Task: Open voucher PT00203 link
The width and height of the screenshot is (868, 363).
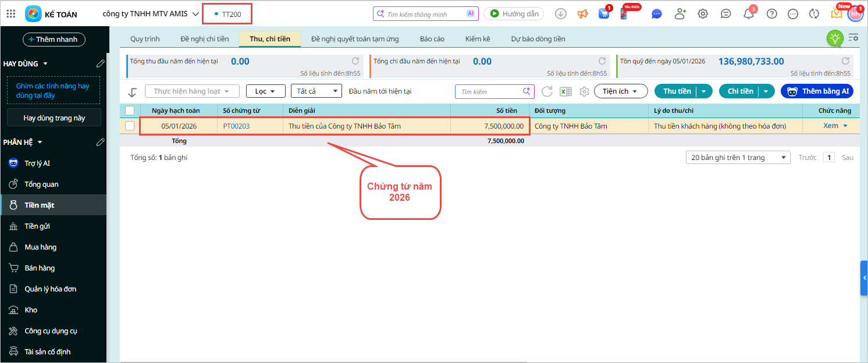Action: (236, 126)
